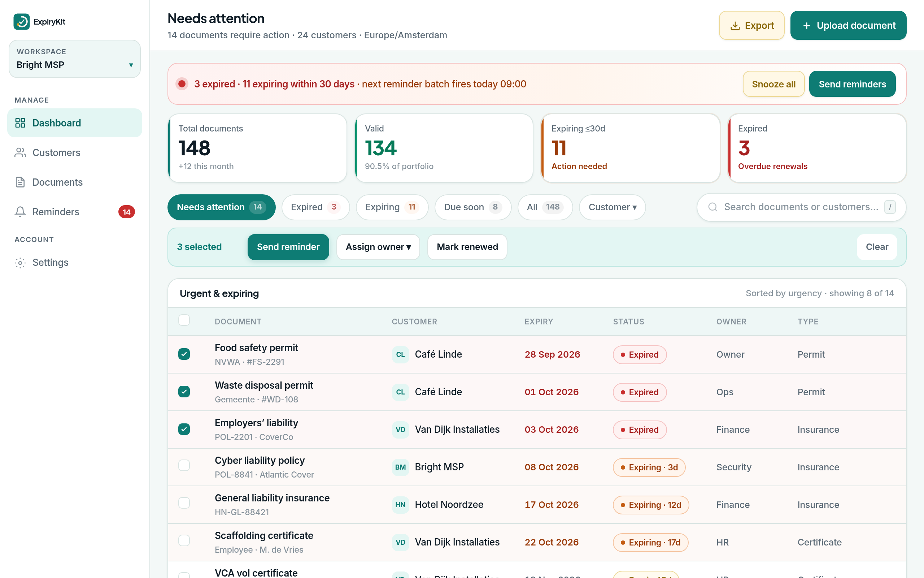Viewport: 924px width, 578px height.
Task: Click the BM avatar for Bright MSP
Action: click(400, 467)
